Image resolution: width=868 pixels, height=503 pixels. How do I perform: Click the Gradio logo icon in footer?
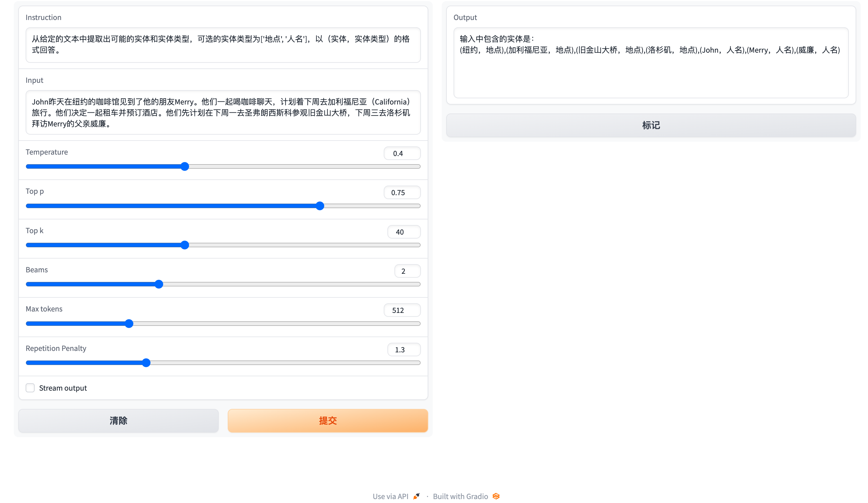[x=496, y=496]
